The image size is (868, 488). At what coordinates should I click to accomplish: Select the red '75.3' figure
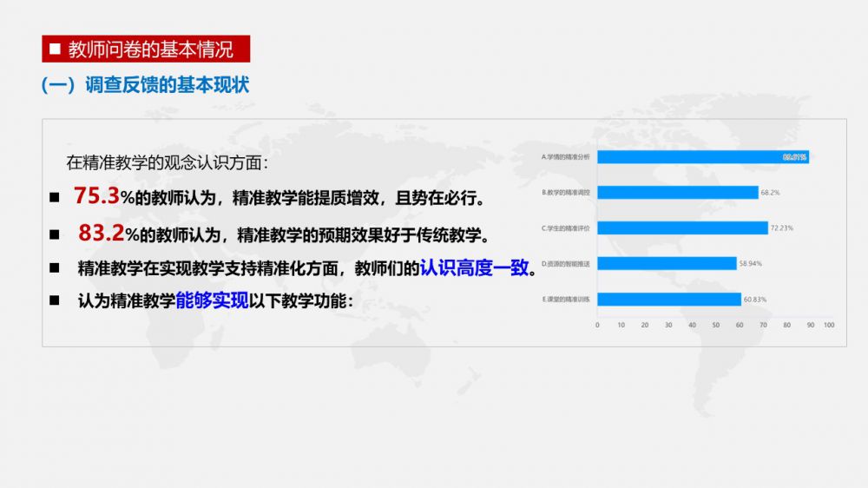click(x=95, y=196)
